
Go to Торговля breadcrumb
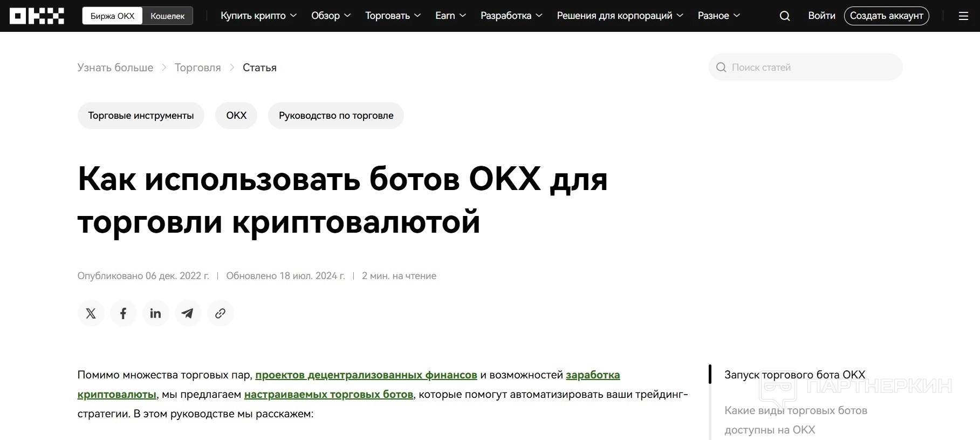[x=198, y=67]
